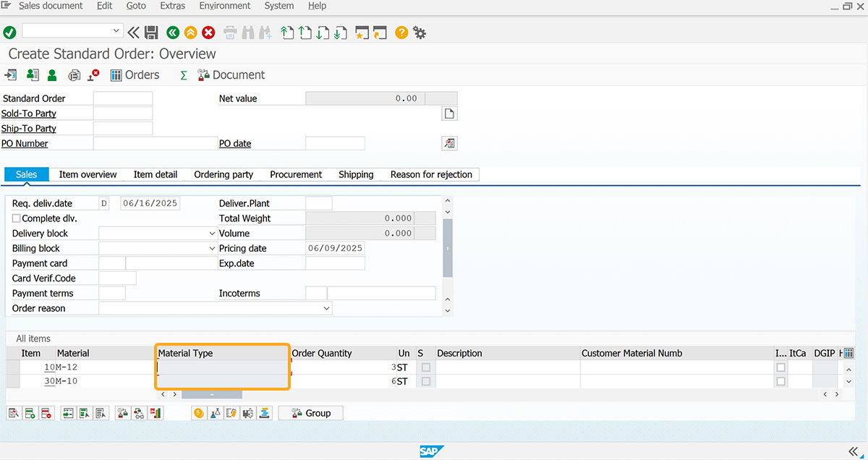Screen dimensions: 868x460
Task: Click the Sold-To Party label link
Action: [29, 114]
